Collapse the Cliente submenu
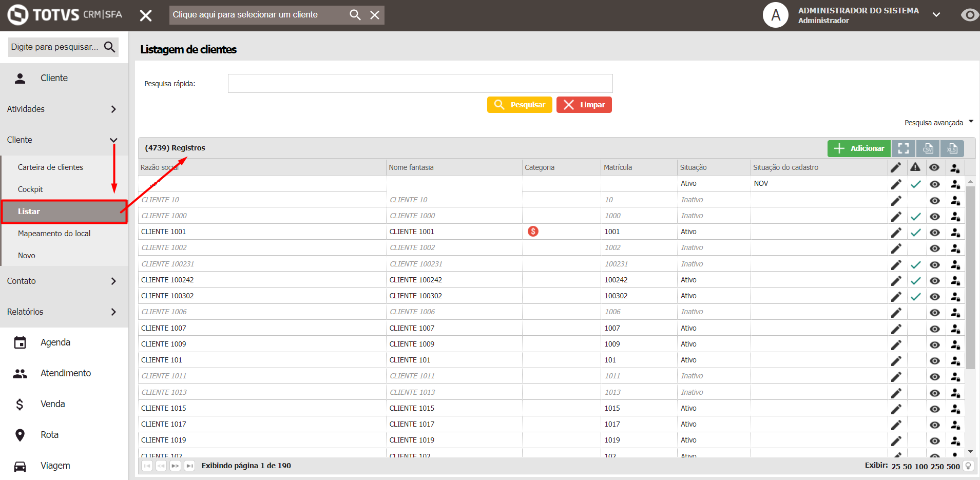The width and height of the screenshot is (980, 480). point(64,140)
